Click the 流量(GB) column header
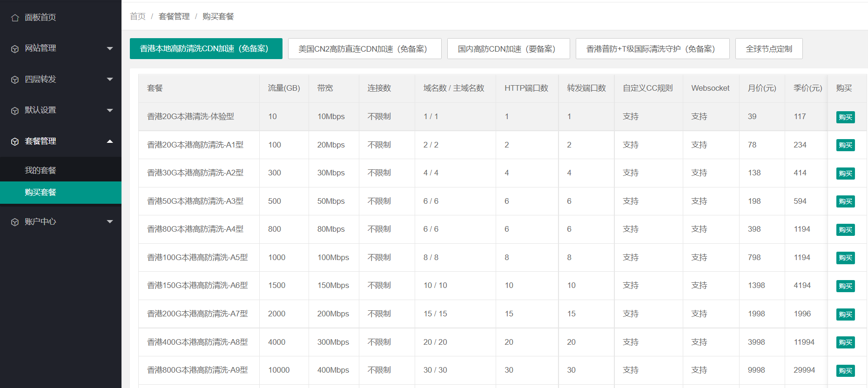 pos(284,88)
